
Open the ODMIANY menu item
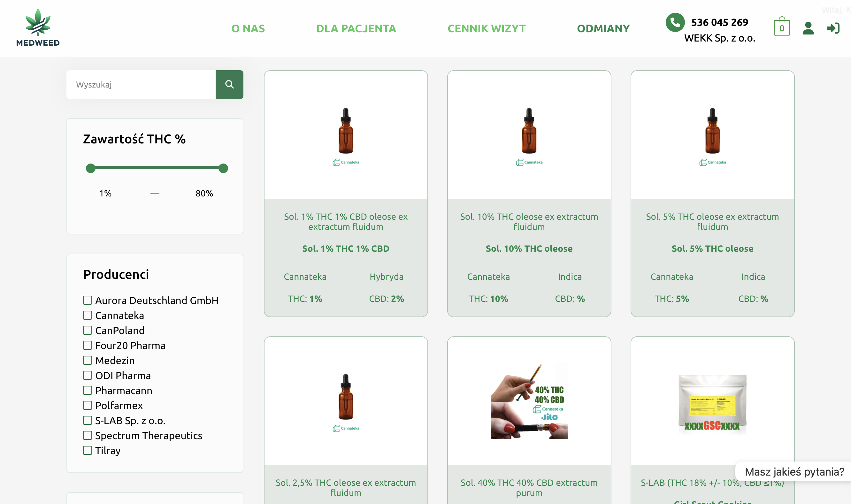pos(603,28)
